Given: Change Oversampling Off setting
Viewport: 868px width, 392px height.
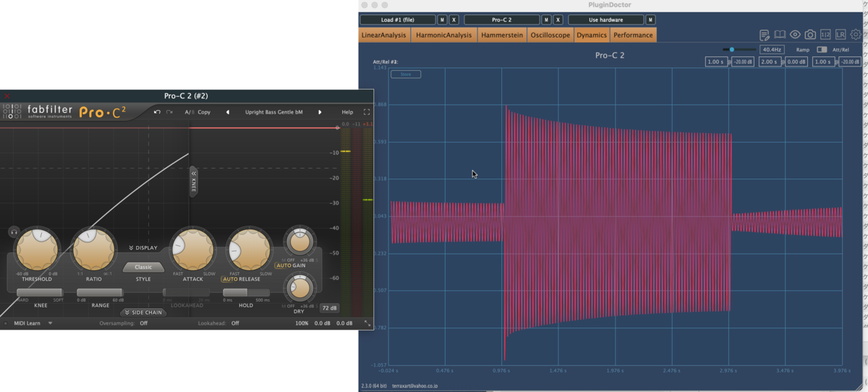Looking at the screenshot, I should click(144, 323).
